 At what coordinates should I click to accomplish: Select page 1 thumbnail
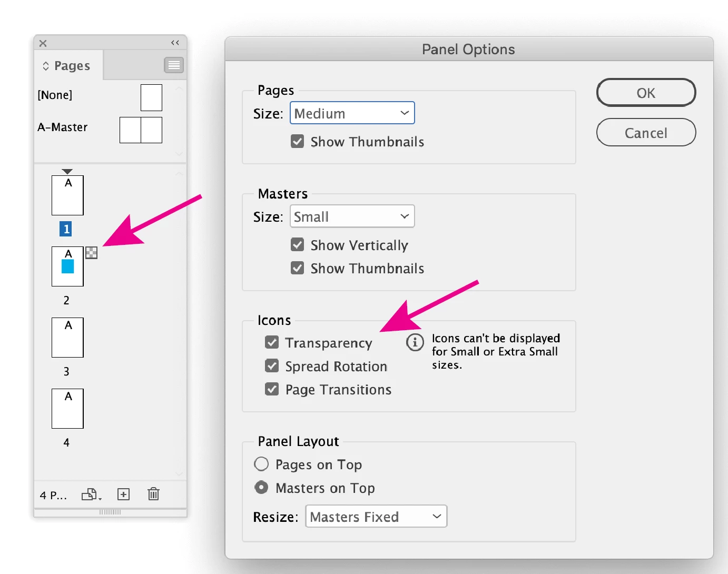coord(67,195)
